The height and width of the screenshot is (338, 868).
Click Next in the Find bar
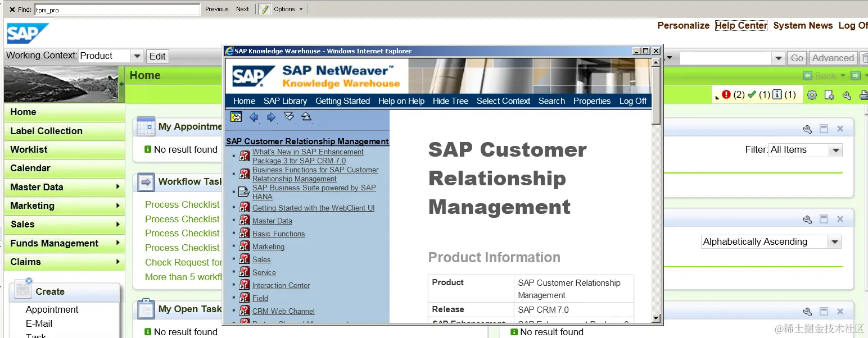pyautogui.click(x=242, y=9)
